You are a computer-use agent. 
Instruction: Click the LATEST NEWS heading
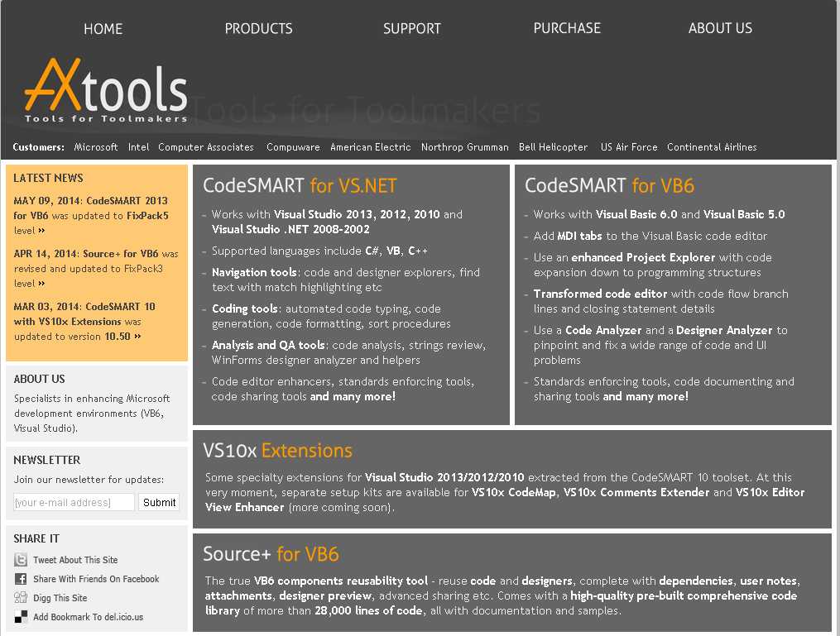pos(48,178)
